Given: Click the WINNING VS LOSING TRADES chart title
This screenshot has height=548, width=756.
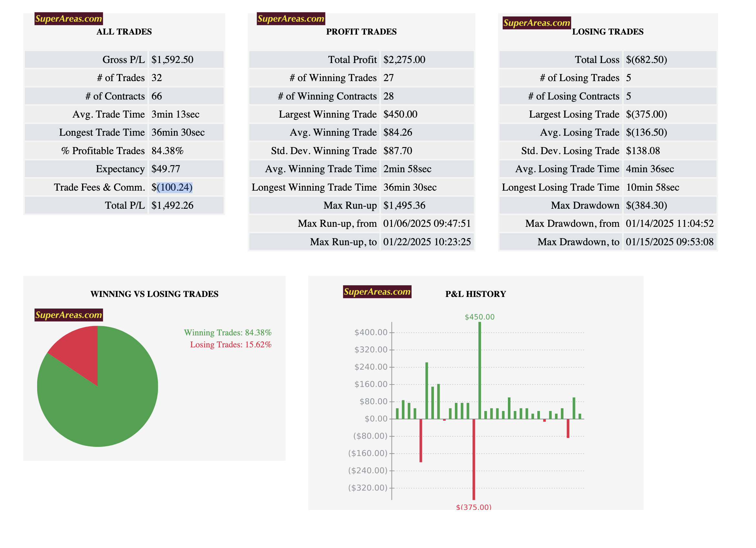Looking at the screenshot, I should tap(154, 294).
